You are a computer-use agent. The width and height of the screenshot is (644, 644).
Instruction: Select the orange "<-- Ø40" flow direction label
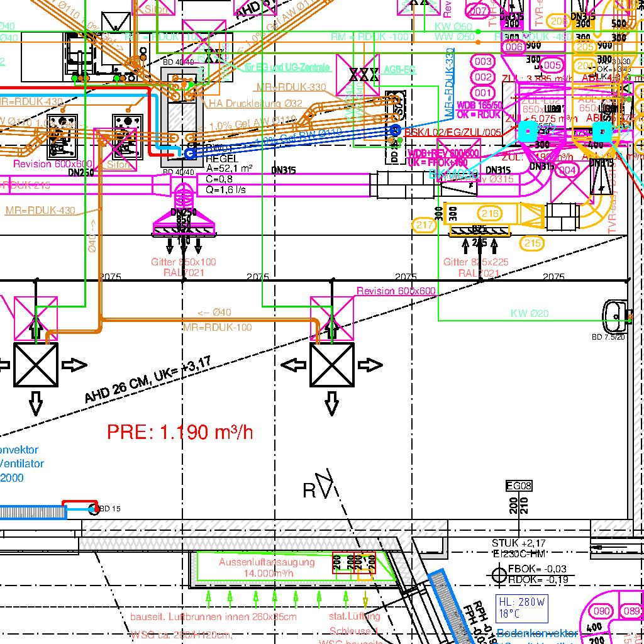214,313
